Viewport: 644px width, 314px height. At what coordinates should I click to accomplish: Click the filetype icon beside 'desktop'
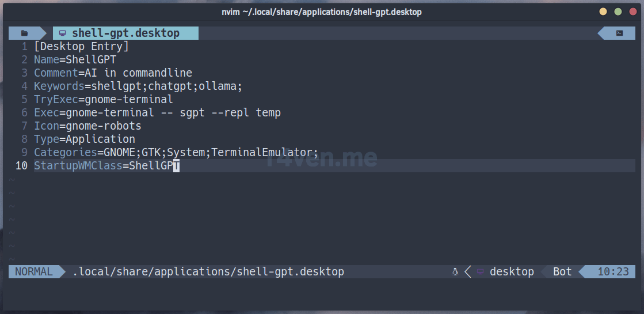coord(480,272)
